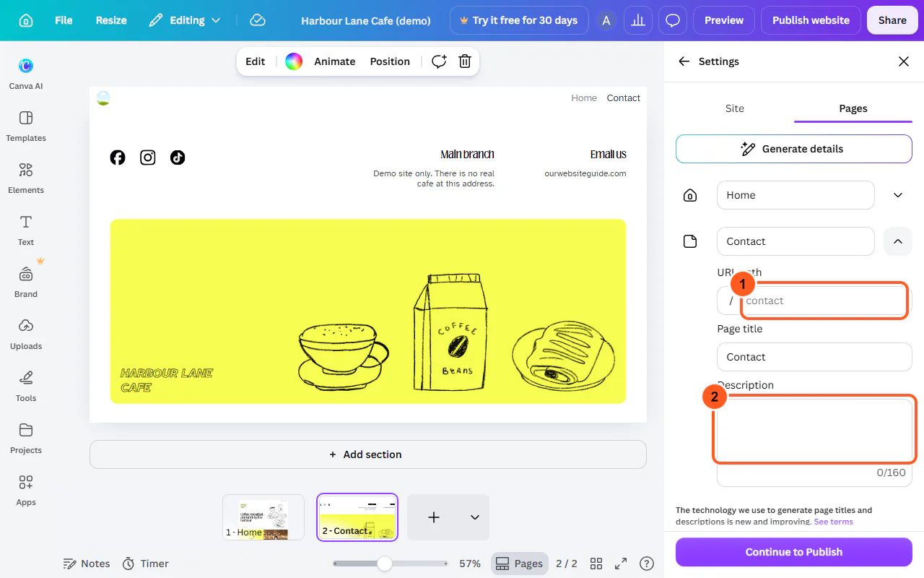Open the add page options dropdown arrow
924x578 pixels.
pos(475,517)
